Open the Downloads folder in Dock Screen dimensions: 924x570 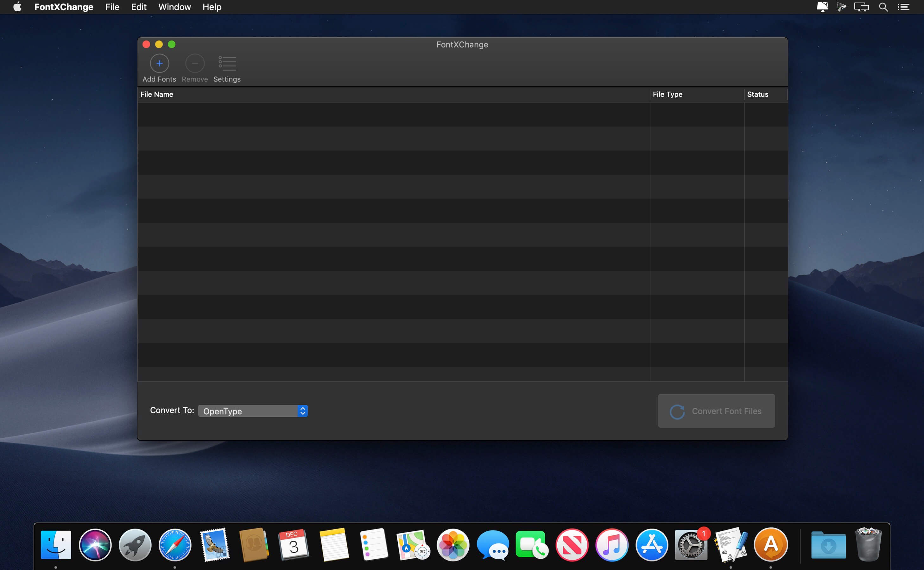pyautogui.click(x=828, y=545)
